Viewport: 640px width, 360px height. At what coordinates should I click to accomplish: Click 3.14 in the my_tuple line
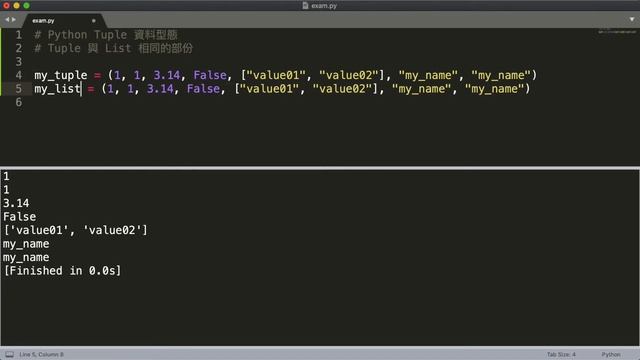pos(167,75)
